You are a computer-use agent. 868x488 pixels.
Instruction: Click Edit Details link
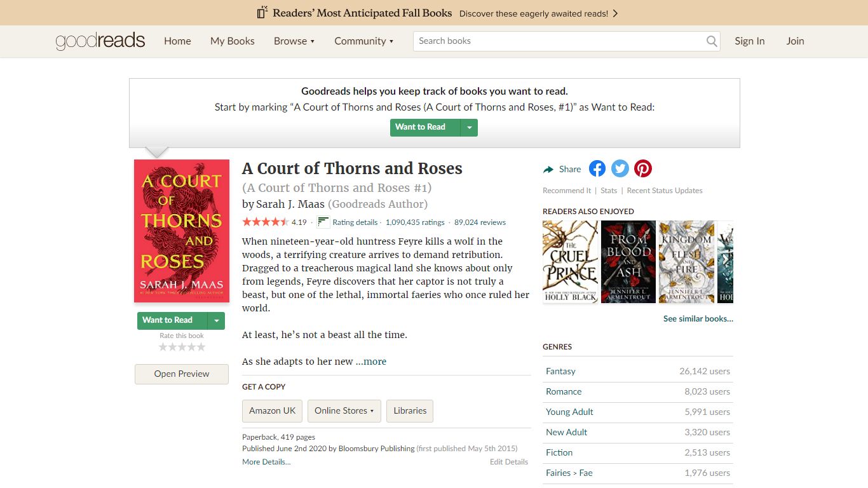point(509,462)
